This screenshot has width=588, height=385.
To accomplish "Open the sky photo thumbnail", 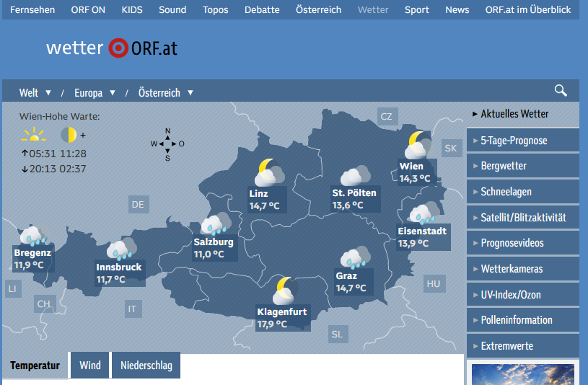I will (523, 373).
